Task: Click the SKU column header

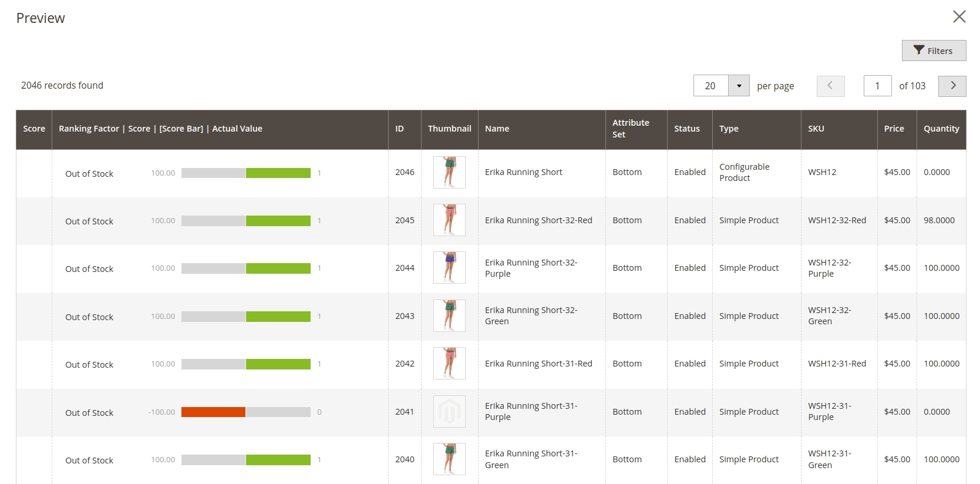Action: coord(816,129)
